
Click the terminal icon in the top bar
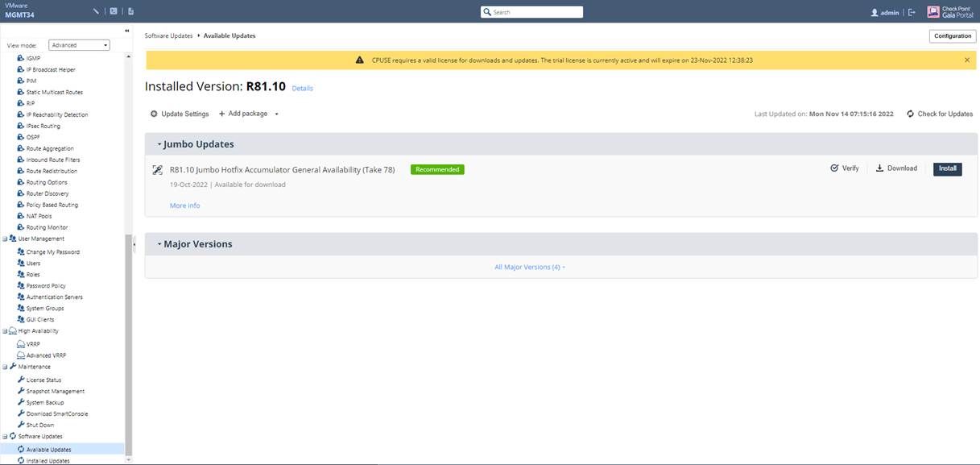[x=114, y=11]
